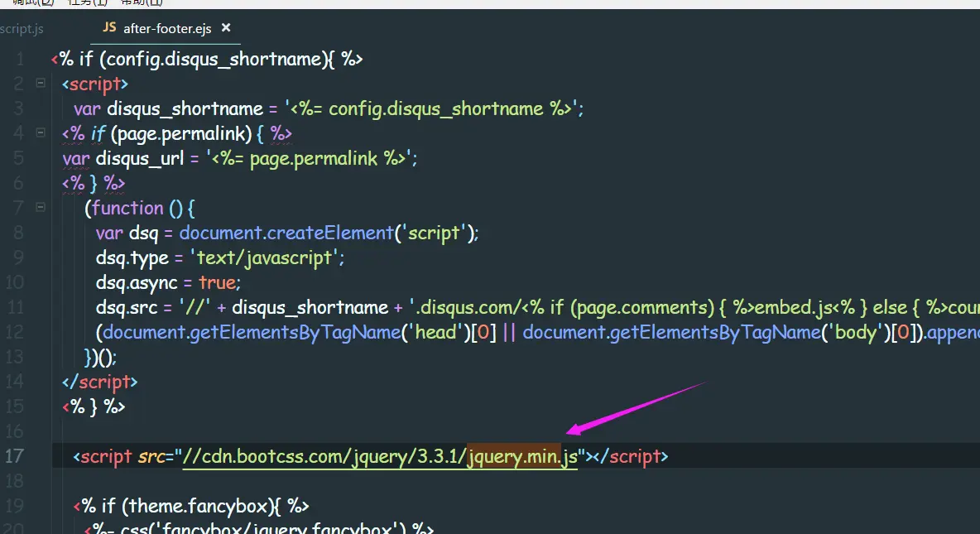The image size is (980, 534).
Task: Click the '<% } %>' tag on line 15
Action: (x=94, y=407)
